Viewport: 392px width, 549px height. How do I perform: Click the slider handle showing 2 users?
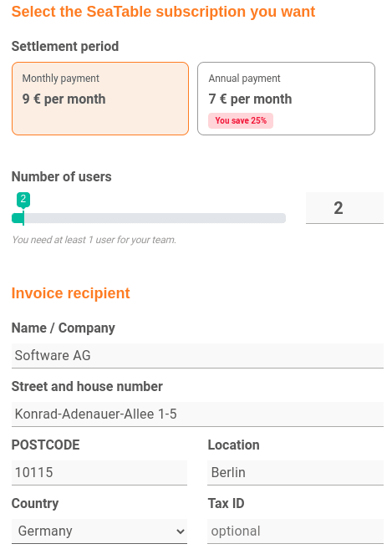click(23, 218)
